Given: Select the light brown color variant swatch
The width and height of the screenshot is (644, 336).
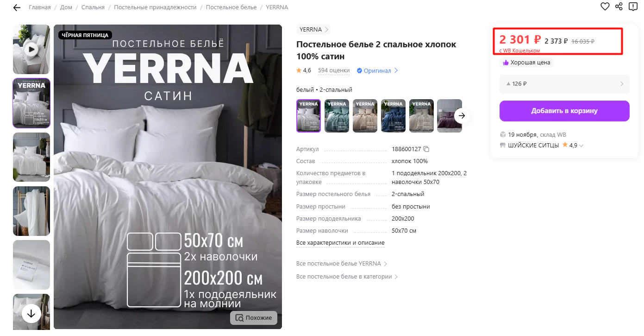Looking at the screenshot, I should [421, 116].
